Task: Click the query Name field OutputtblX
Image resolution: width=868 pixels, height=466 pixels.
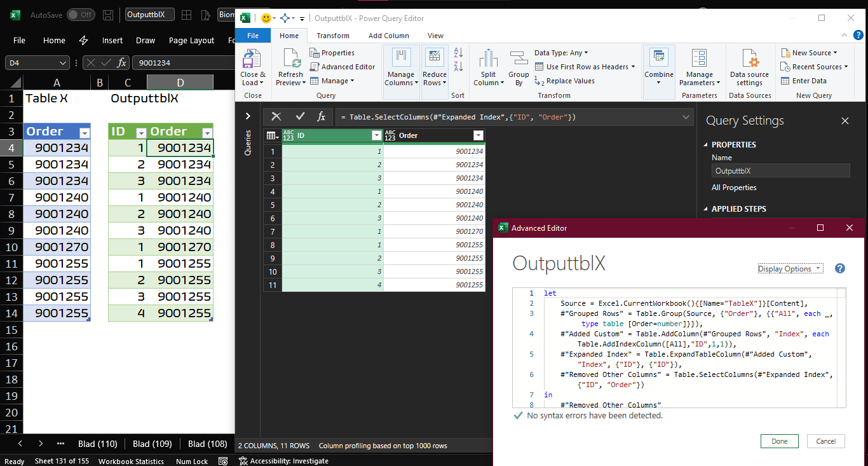Action: 780,170
